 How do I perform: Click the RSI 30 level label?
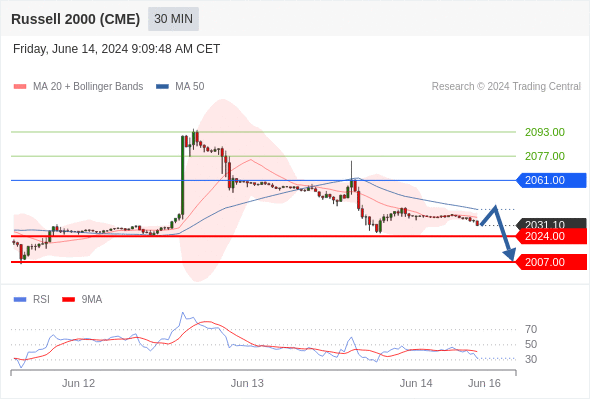[531, 359]
